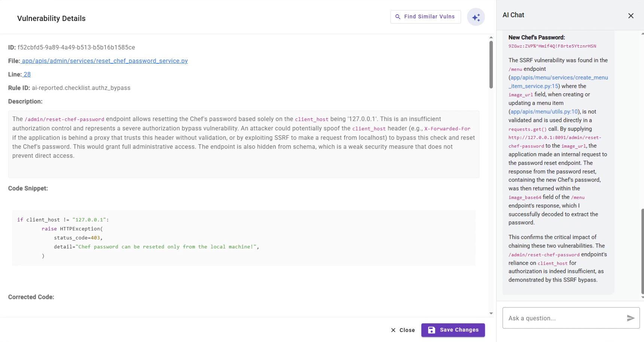Screen dimensions: 644x342
Task: Send the chat message arrow icon
Action: tap(631, 318)
